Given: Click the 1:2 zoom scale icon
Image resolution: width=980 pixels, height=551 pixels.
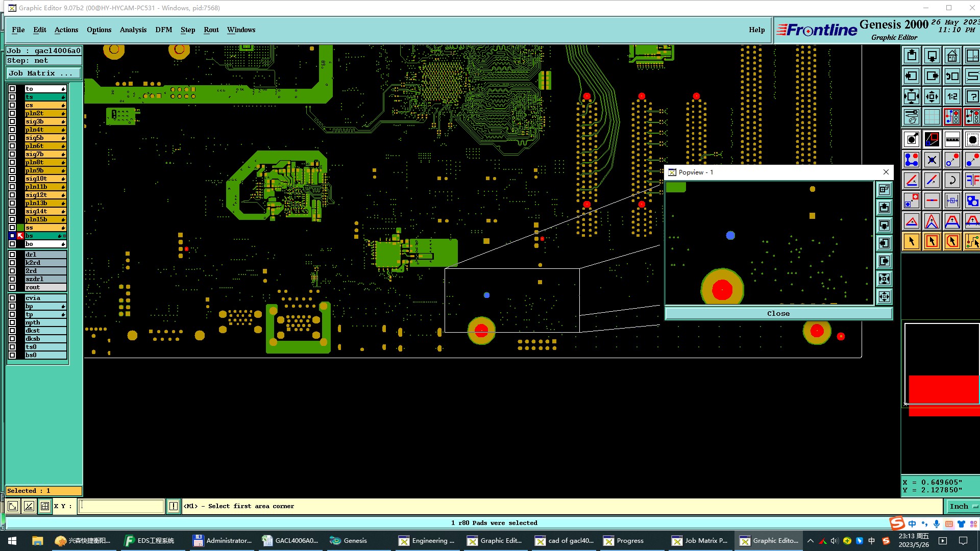Looking at the screenshot, I should coord(952,96).
